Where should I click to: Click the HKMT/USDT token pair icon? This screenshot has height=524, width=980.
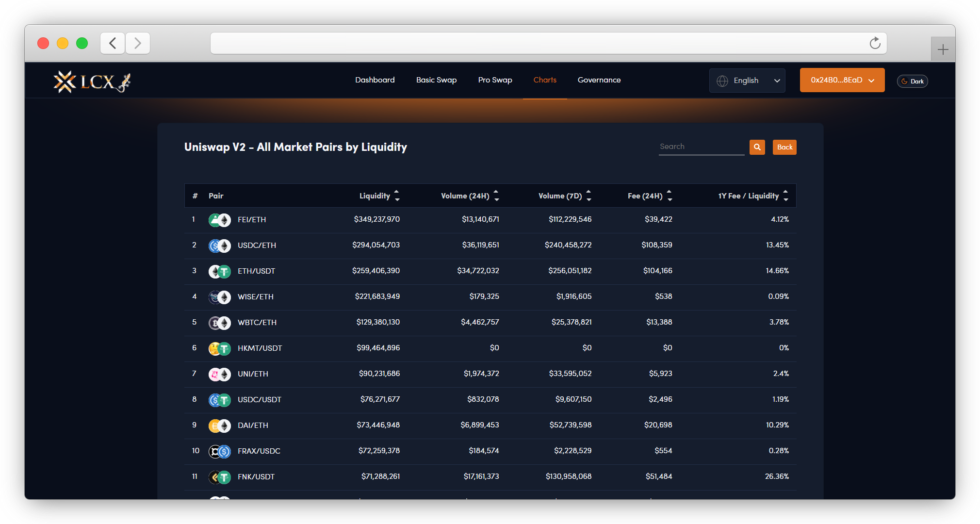point(220,348)
